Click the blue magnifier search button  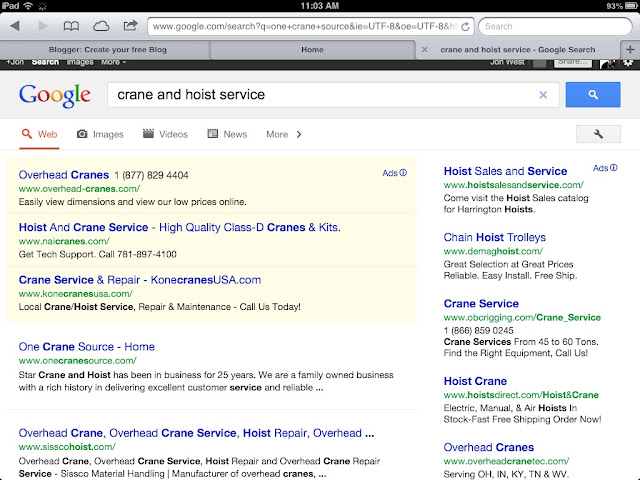coord(593,95)
